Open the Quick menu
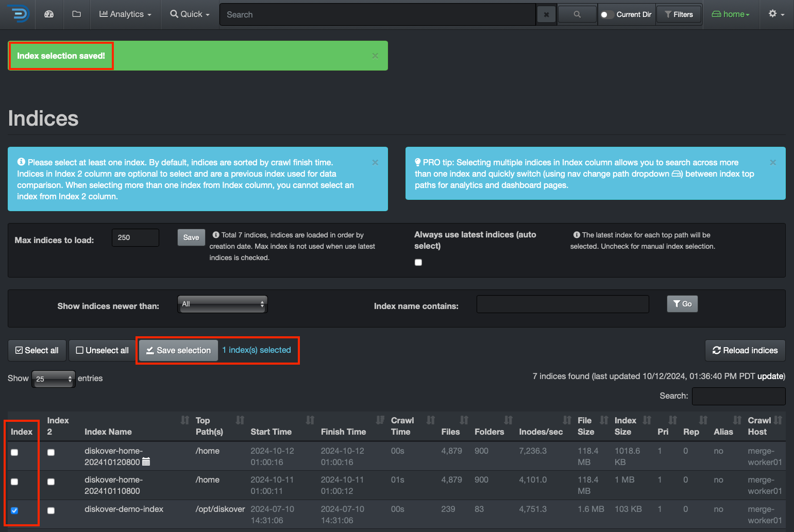The height and width of the screenshot is (532, 794). point(189,14)
